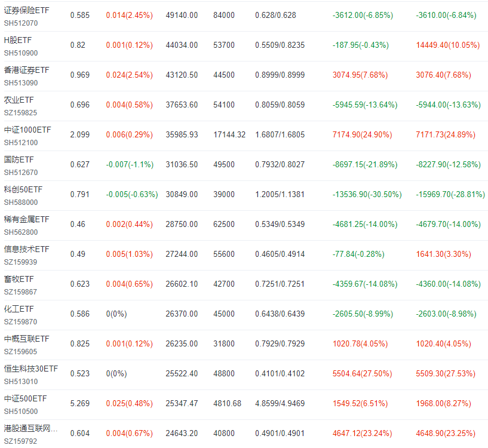Click price 2.099 in 中证1000ETF row
This screenshot has width=488, height=448.
[x=80, y=135]
